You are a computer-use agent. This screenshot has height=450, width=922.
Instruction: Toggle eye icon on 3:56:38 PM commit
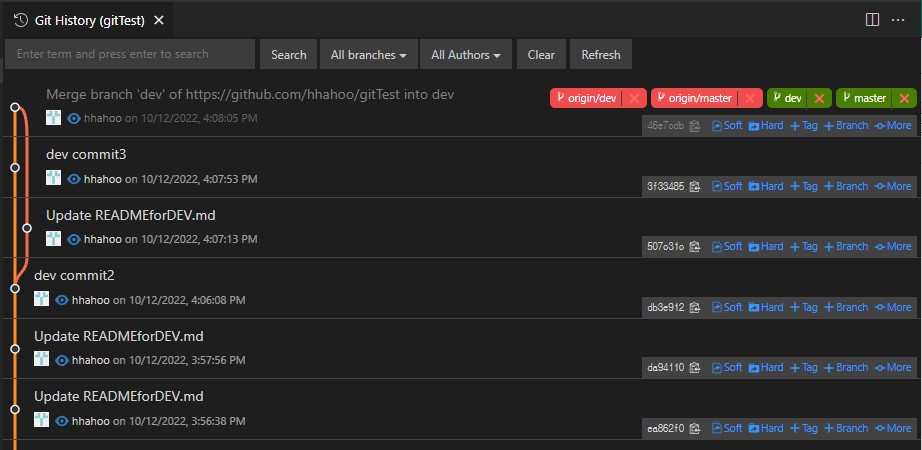(62, 421)
